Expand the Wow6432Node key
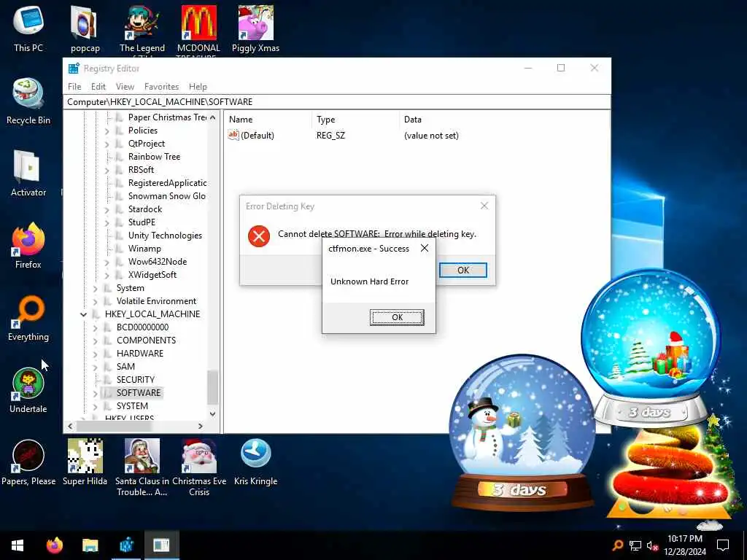Image resolution: width=747 pixels, height=560 pixels. tap(107, 262)
